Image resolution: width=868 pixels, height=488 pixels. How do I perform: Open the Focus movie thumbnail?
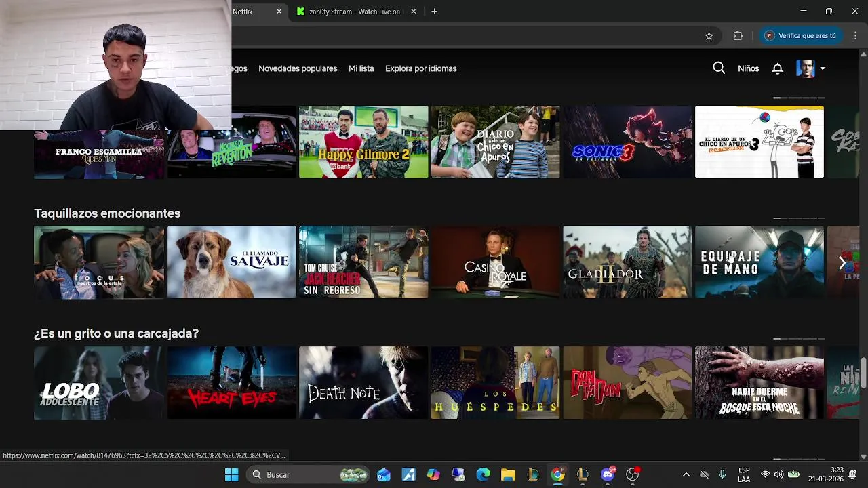(99, 262)
